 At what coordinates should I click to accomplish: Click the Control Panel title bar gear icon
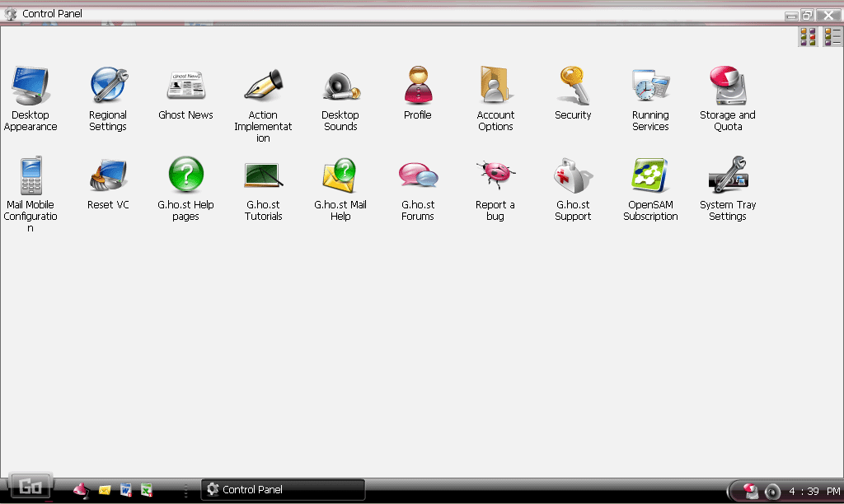click(10, 13)
